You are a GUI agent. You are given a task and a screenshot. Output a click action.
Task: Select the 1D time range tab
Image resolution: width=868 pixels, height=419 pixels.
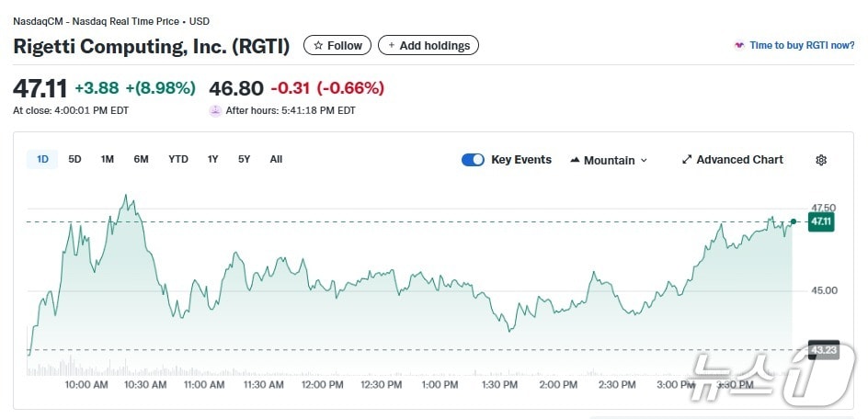point(42,159)
